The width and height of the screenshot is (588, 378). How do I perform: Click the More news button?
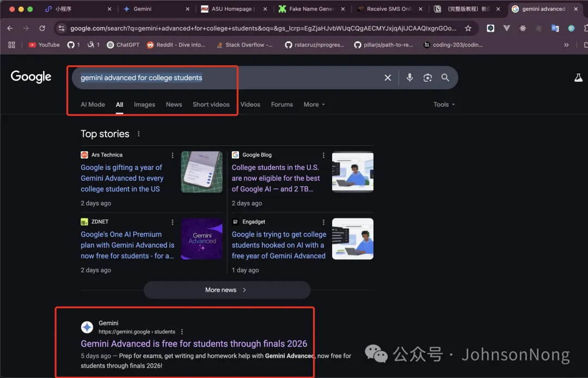[x=227, y=290]
